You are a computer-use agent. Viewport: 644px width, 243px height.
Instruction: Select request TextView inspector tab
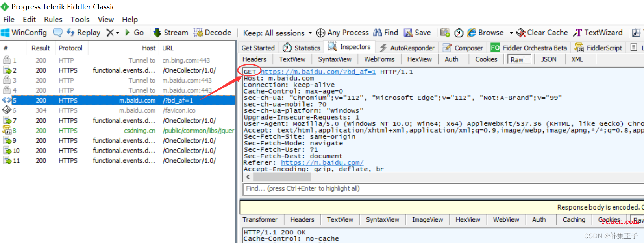(x=292, y=59)
